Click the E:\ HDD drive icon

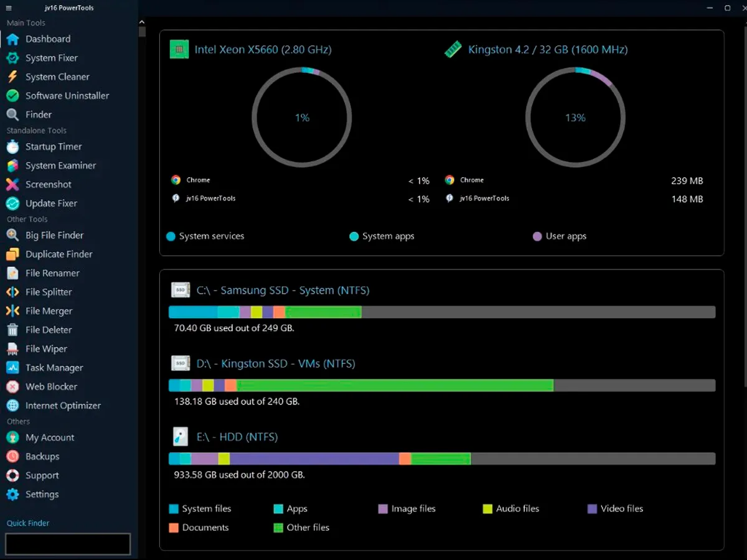(181, 437)
